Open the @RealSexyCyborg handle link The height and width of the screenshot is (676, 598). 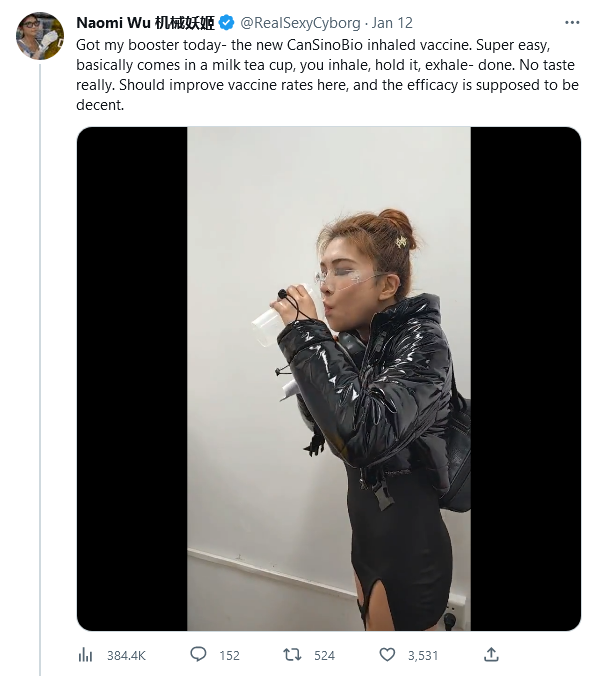(x=300, y=23)
